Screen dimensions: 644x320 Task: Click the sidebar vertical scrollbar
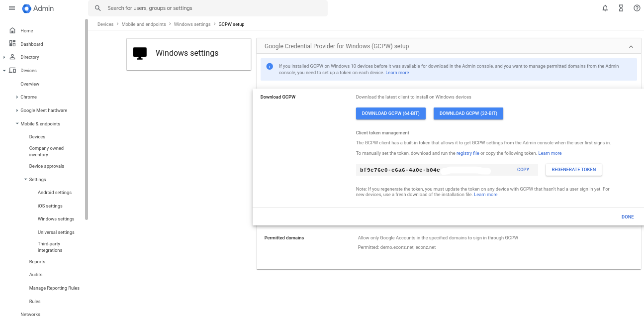[87, 119]
